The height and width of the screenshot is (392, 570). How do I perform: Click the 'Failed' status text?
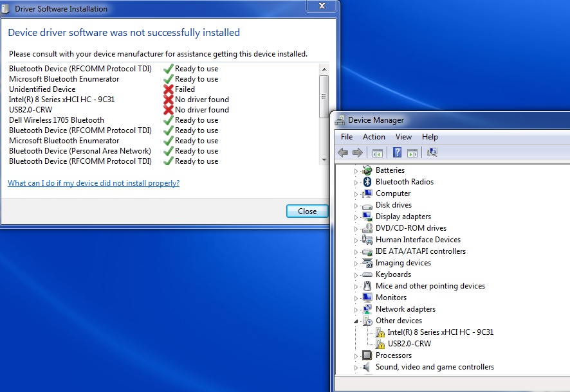click(185, 89)
